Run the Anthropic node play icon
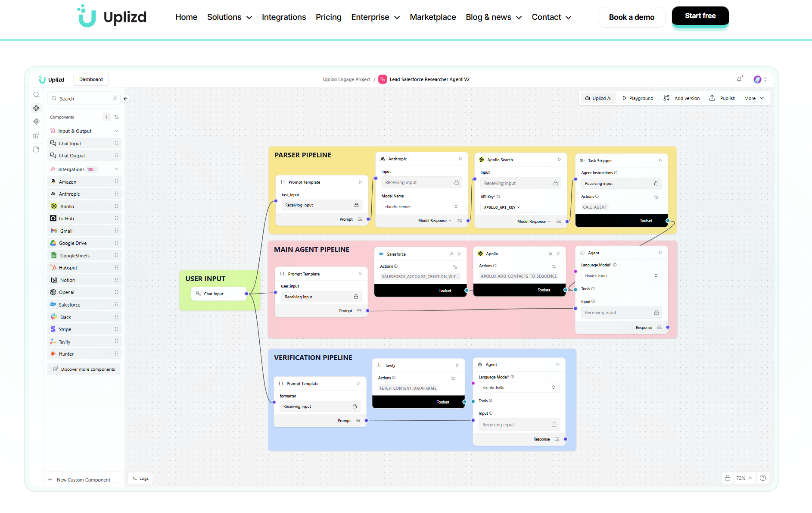The image size is (812, 513). [x=460, y=159]
